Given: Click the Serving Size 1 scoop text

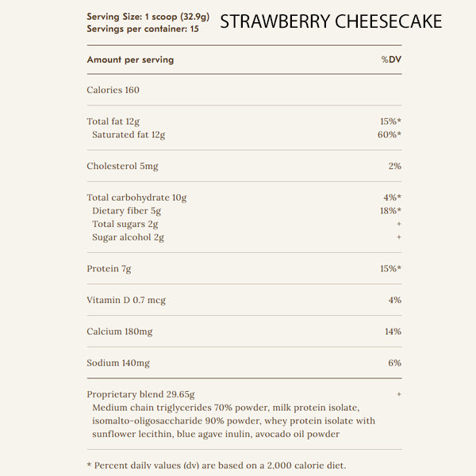Looking at the screenshot, I should (x=148, y=17).
